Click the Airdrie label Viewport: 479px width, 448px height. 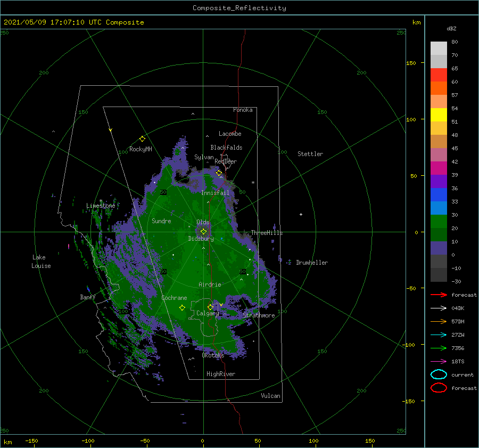point(210,284)
